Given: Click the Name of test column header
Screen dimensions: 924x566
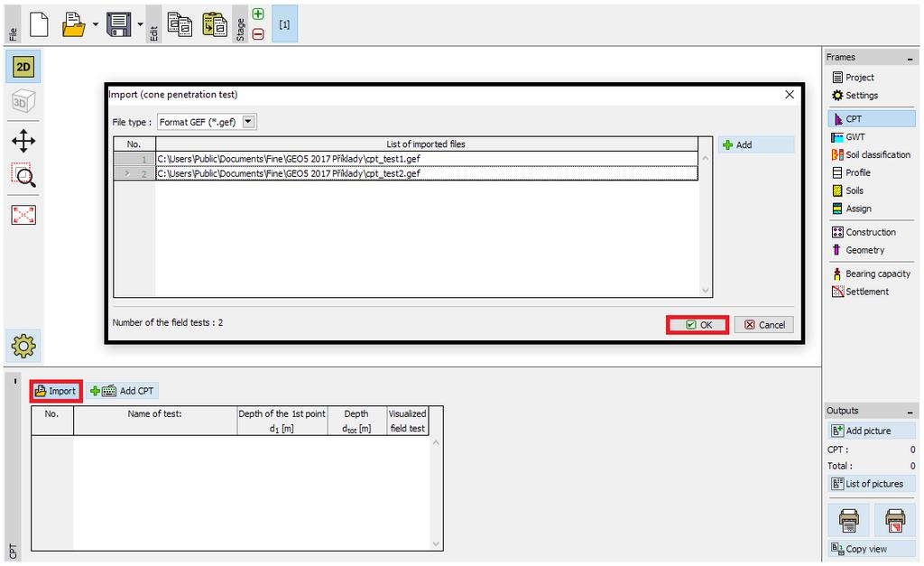Looking at the screenshot, I should 155,421.
